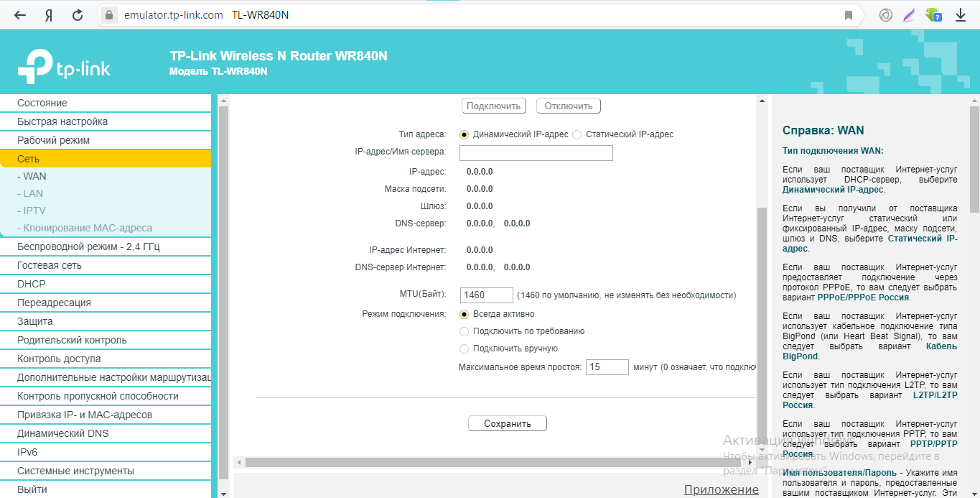The height and width of the screenshot is (498, 980).
Task: Open Клонирование MAC-адреса submenu
Action: (x=106, y=228)
